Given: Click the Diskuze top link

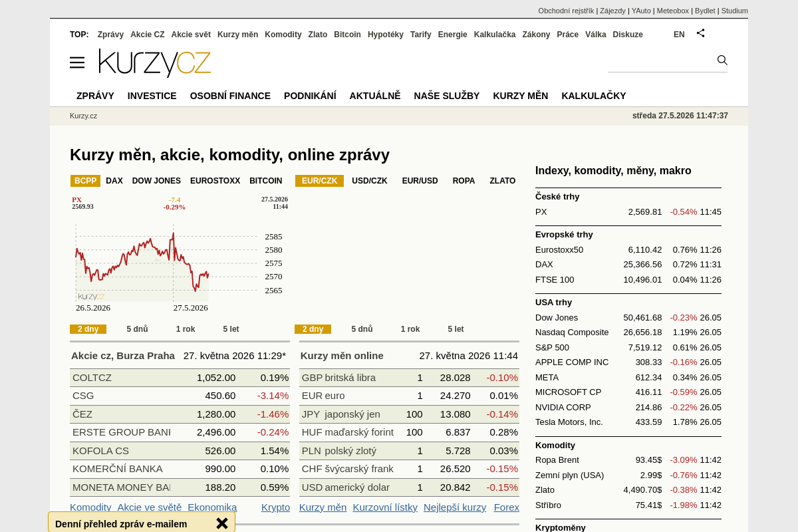Looking at the screenshot, I should (628, 35).
